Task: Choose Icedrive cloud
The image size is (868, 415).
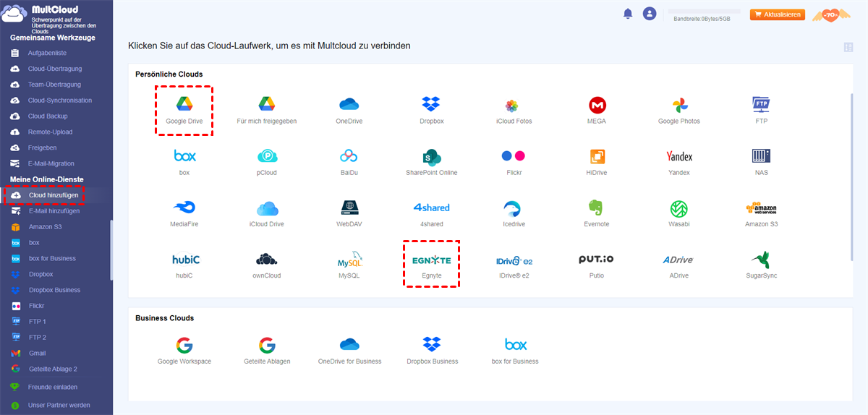Action: [x=514, y=208]
